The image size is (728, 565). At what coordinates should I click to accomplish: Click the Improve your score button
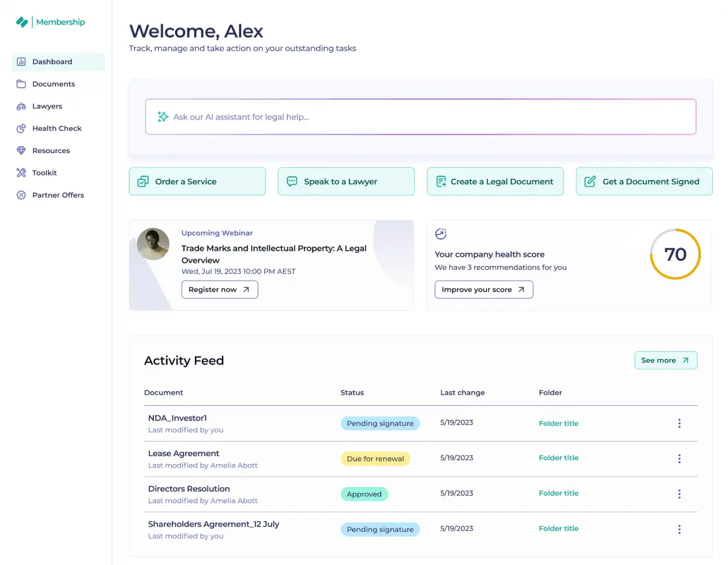pos(484,289)
